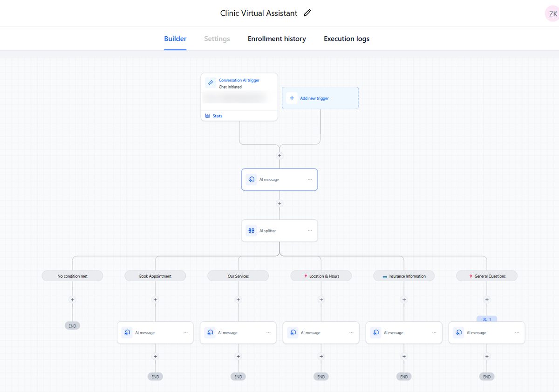Open the AI splitter options menu
The height and width of the screenshot is (392, 559).
(310, 230)
